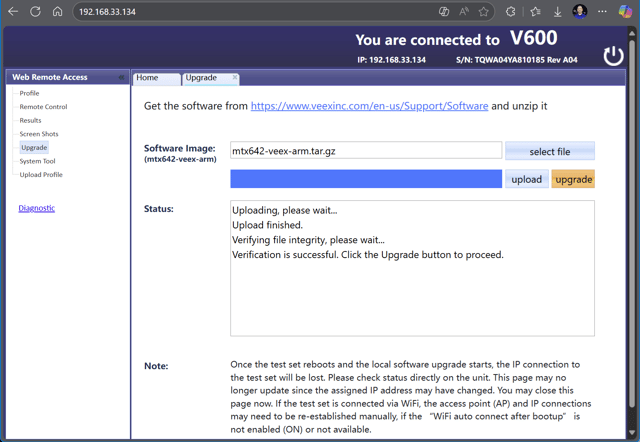
Task: Open Screen Shots in the sidebar
Action: [x=39, y=134]
